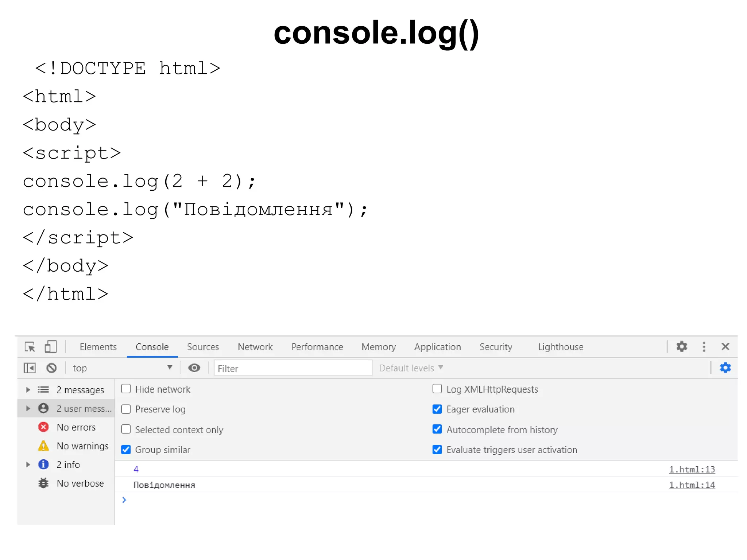
Task: Activate the inspect element picker icon
Action: [x=30, y=347]
